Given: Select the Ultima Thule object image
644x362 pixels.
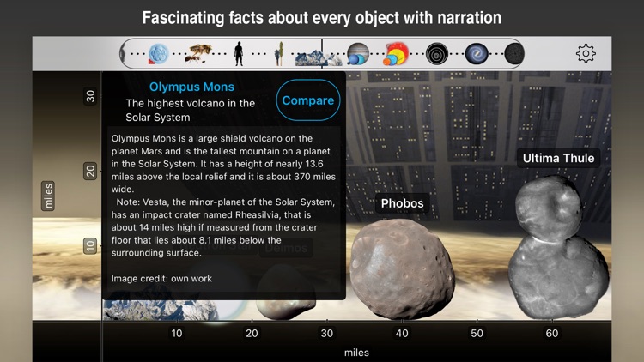Looking at the screenshot, I should 558,247.
